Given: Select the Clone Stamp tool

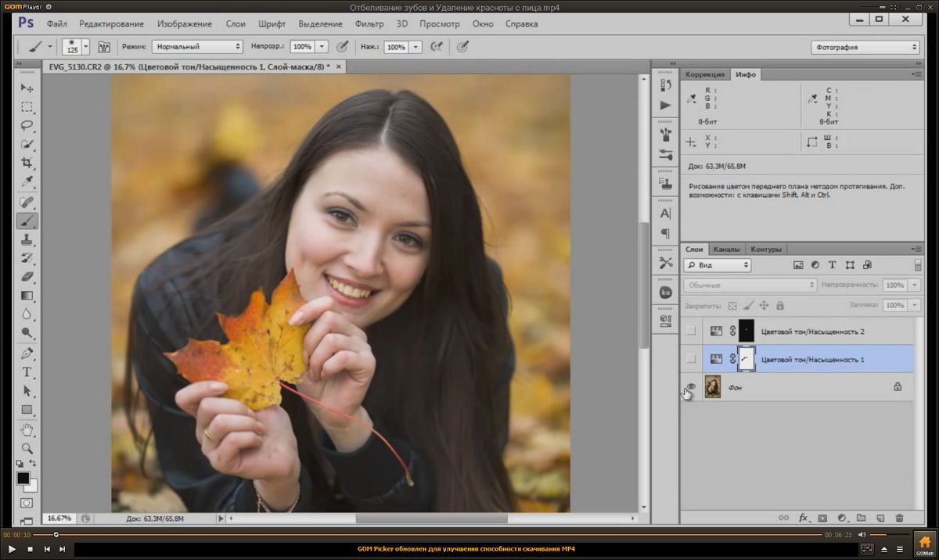Looking at the screenshot, I should [x=27, y=239].
